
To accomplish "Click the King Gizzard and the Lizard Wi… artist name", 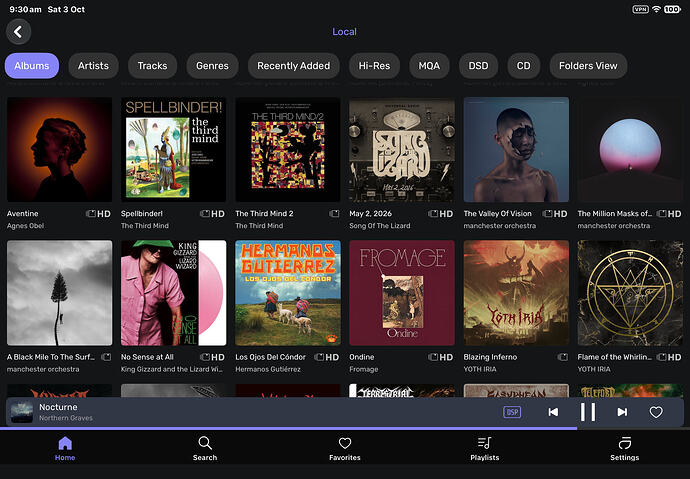I will pyautogui.click(x=172, y=369).
